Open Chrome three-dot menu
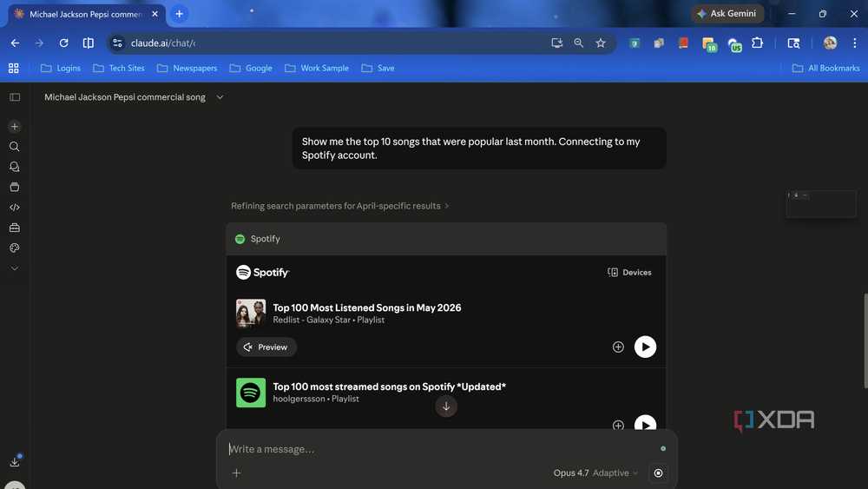868x489 pixels. (855, 43)
